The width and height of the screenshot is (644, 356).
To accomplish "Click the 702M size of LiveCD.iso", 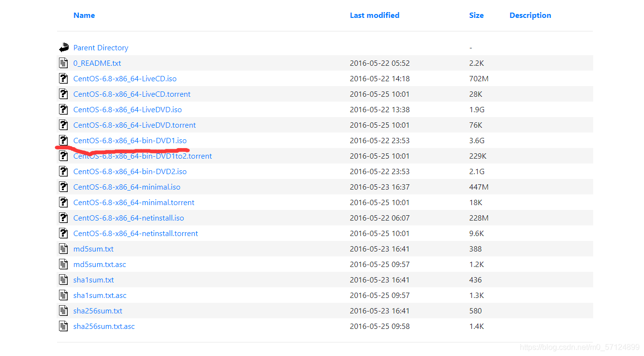I will [x=479, y=79].
